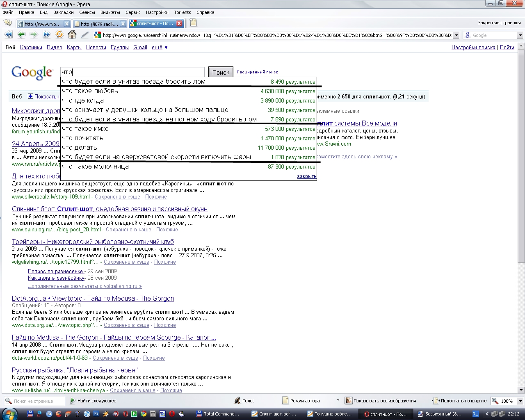Open the Закладки menu
Image resolution: width=525 pixels, height=420 pixels.
(x=63, y=12)
